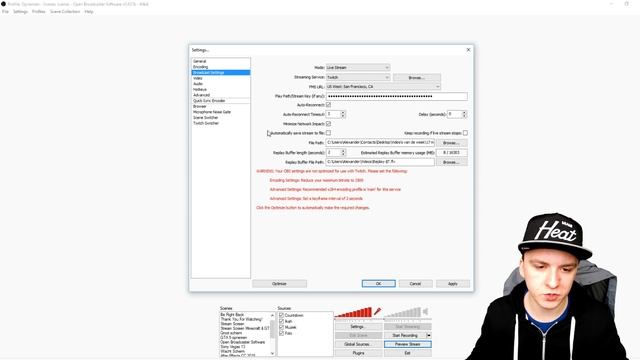Open the Settings menu in the menu bar

20,11
